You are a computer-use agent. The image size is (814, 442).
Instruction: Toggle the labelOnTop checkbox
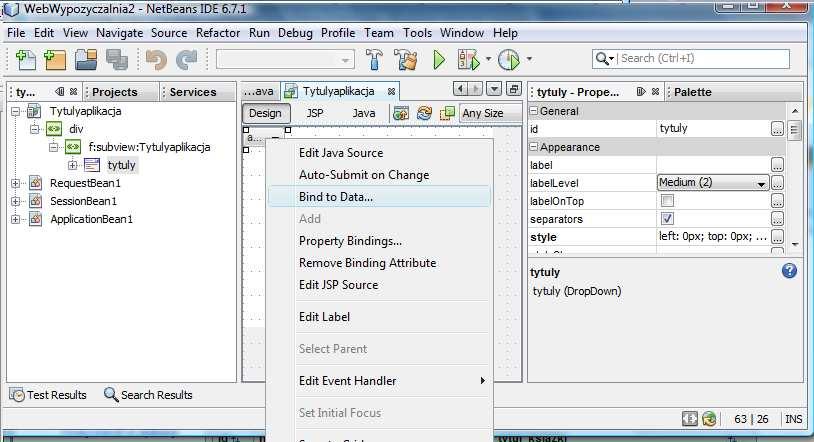(668, 200)
